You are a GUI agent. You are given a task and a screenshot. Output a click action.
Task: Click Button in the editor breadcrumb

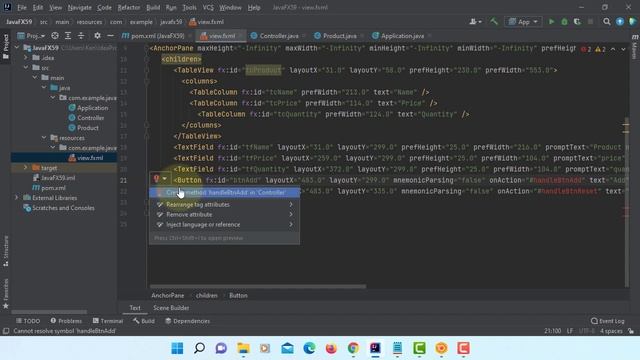(x=238, y=295)
